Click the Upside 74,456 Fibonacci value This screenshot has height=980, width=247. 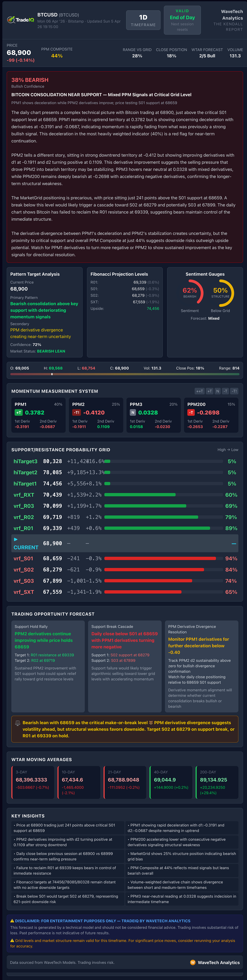[153, 308]
